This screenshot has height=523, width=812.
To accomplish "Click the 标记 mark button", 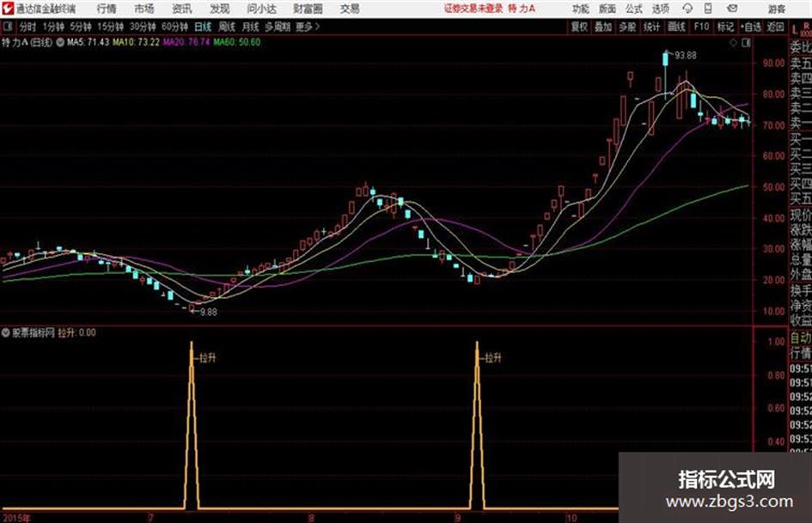I will pos(725,27).
